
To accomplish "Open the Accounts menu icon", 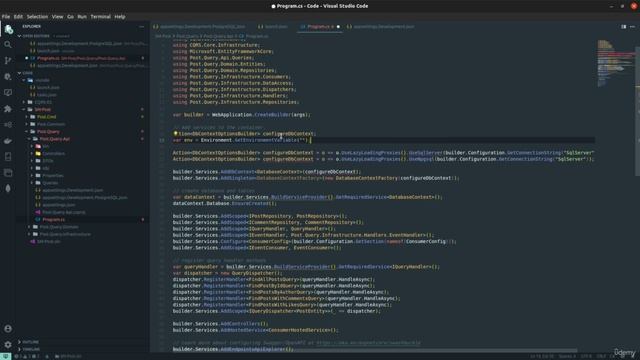I will tap(8, 329).
